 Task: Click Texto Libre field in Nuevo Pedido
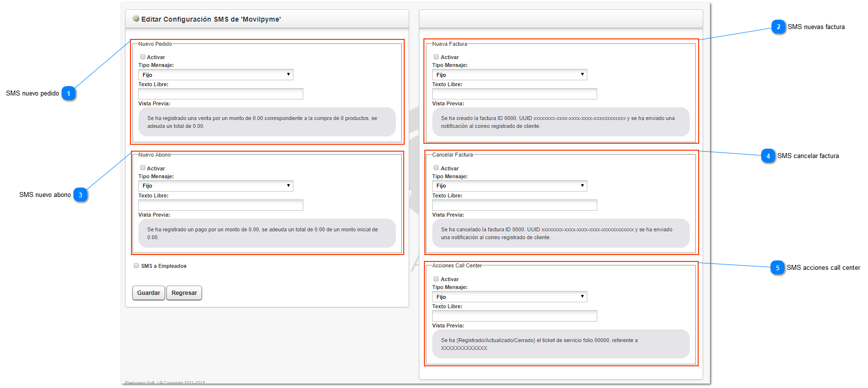221,94
